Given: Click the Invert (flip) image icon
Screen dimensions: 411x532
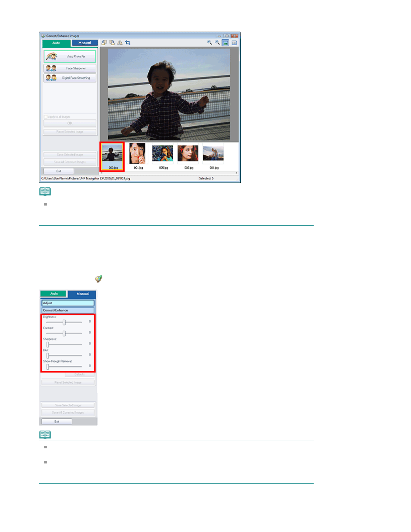Looking at the screenshot, I should click(120, 43).
